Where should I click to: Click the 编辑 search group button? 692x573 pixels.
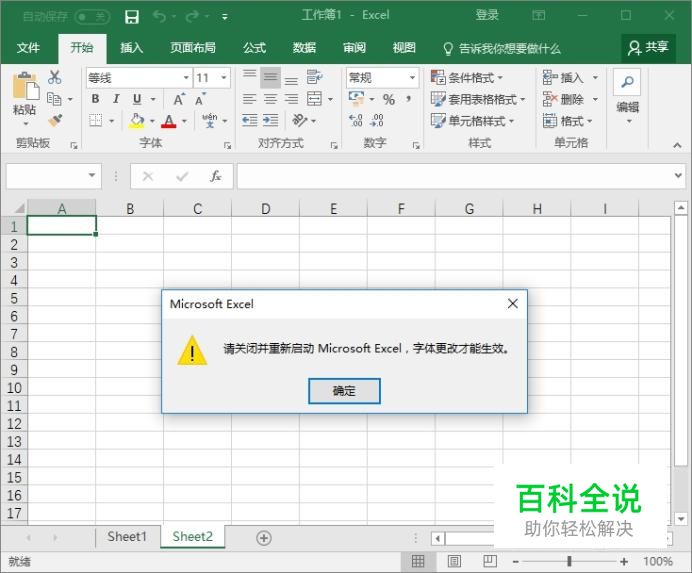click(627, 96)
